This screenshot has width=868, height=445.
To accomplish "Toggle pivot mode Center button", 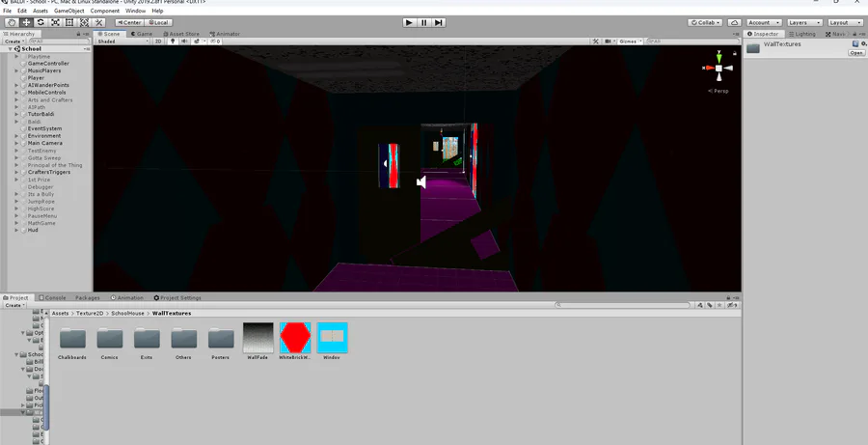I will 130,23.
